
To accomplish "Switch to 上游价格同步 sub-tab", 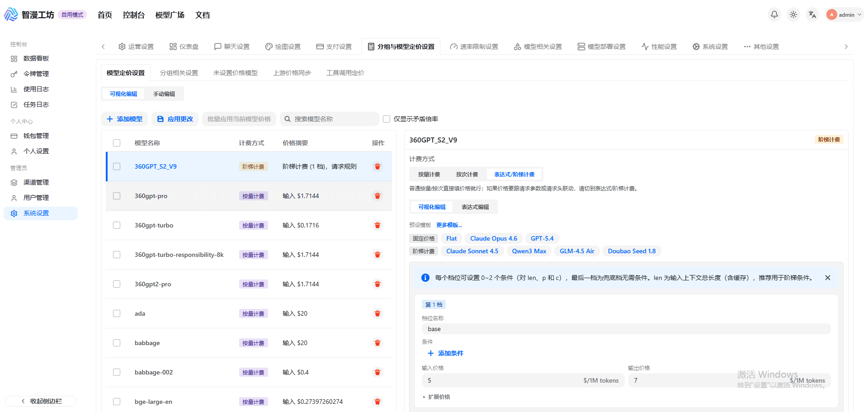I will tap(292, 73).
